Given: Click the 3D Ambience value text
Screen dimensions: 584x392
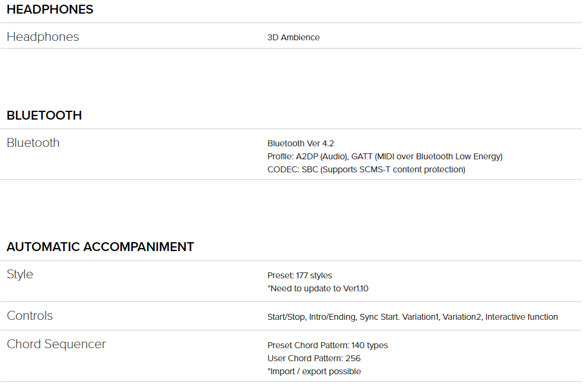Looking at the screenshot, I should pyautogui.click(x=293, y=37).
